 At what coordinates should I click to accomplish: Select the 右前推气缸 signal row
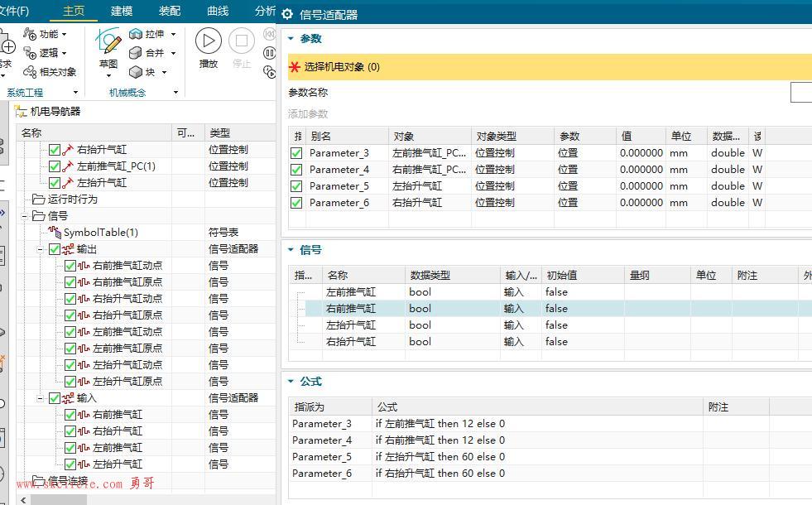[551, 309]
